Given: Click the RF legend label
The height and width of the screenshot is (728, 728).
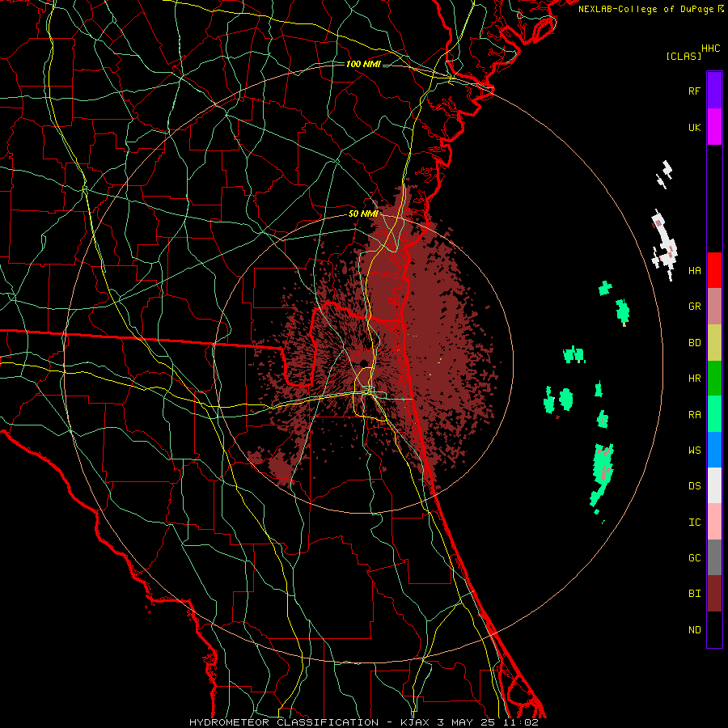Looking at the screenshot, I should pos(694,91).
